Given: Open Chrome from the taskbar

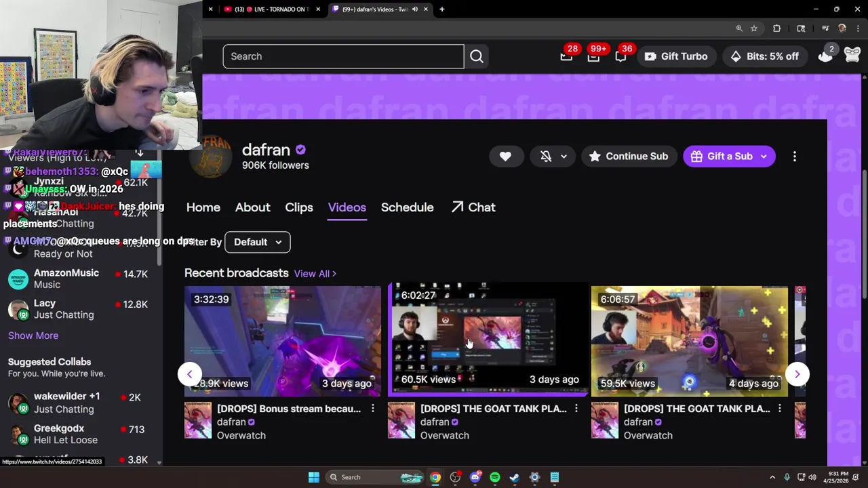Looking at the screenshot, I should pos(435,477).
